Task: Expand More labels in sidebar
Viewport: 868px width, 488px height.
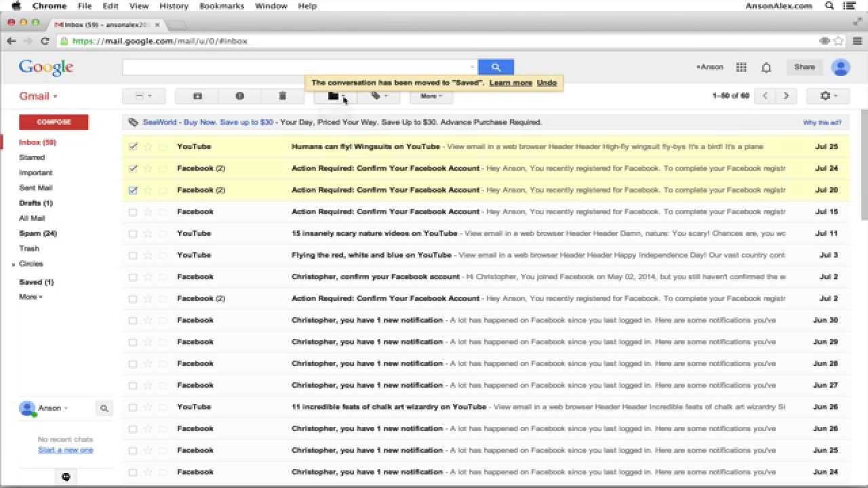Action: tap(31, 297)
